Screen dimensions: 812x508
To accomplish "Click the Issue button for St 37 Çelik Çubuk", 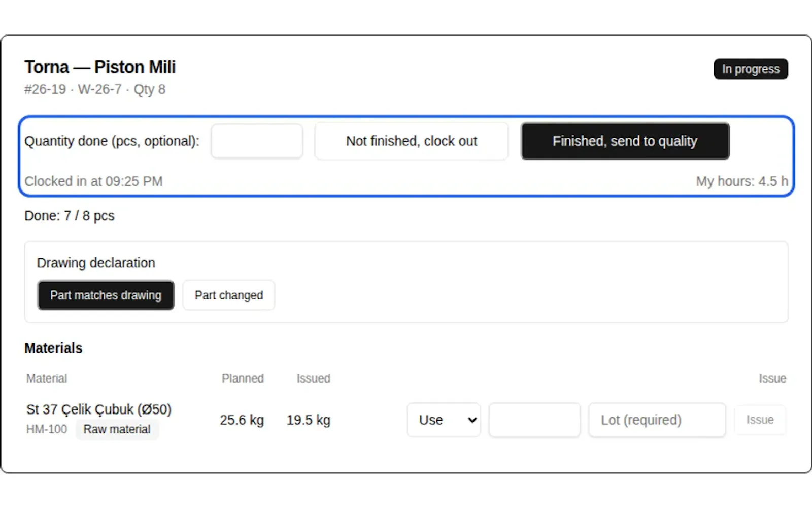I will point(760,420).
